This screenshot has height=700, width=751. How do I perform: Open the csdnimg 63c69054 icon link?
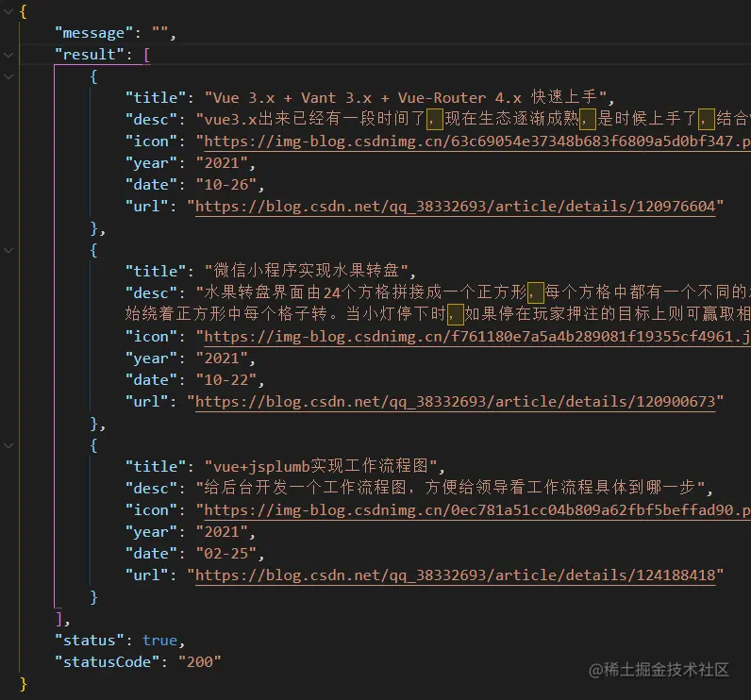477,142
